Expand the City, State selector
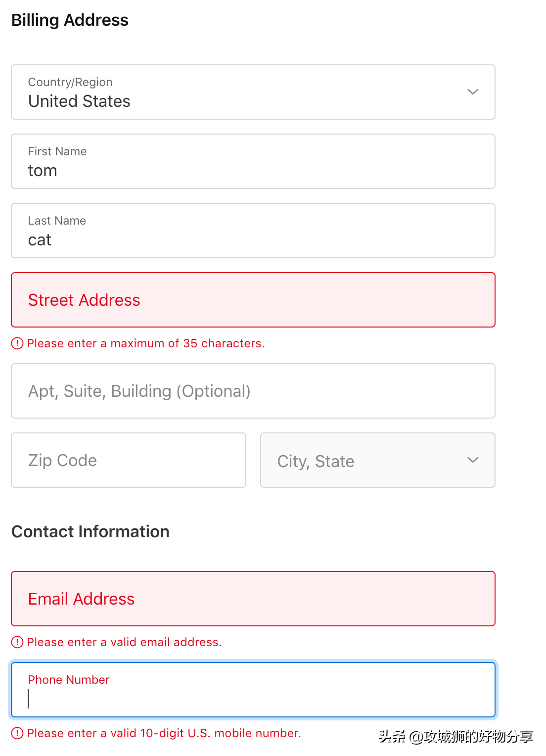Image resolution: width=546 pixels, height=756 pixels. 377,460
